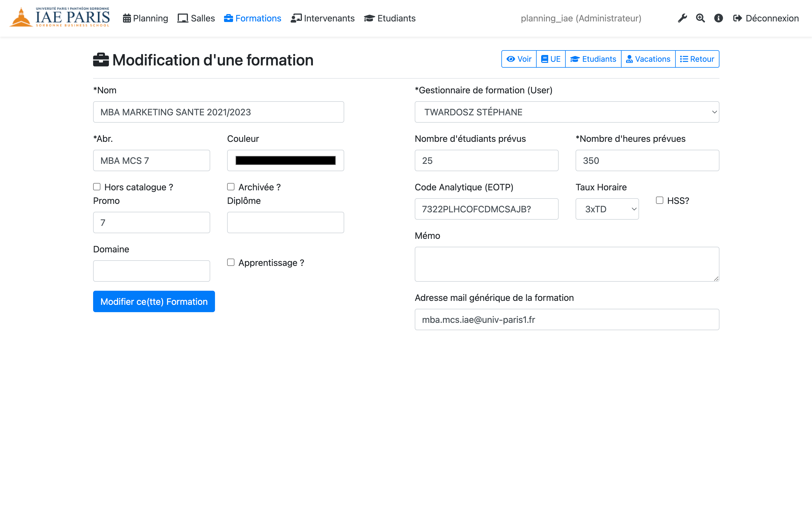Open the Gestionnaire de formation dropdown
This screenshot has width=812, height=507.
tap(567, 112)
